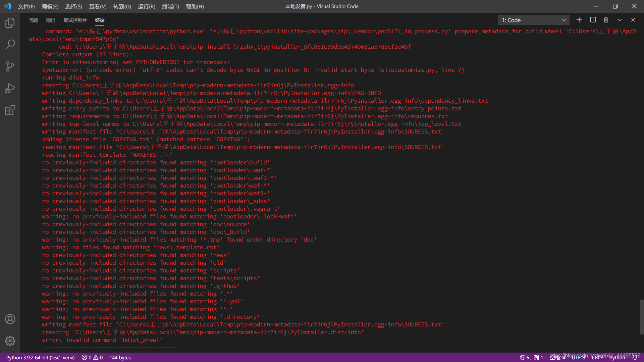The width and height of the screenshot is (644, 362).
Task: Switch to the 输出 (Output) tab
Action: [51, 20]
